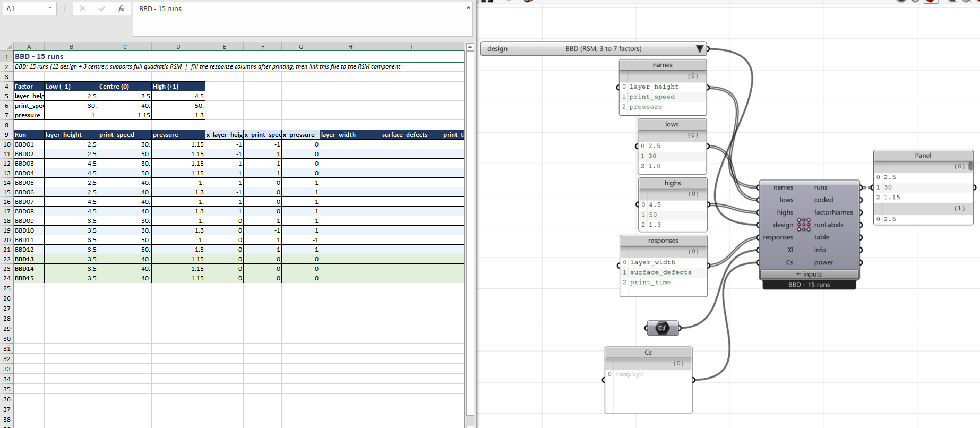
Task: Click the Cancel X icon in formula bar
Action: pyautogui.click(x=83, y=8)
